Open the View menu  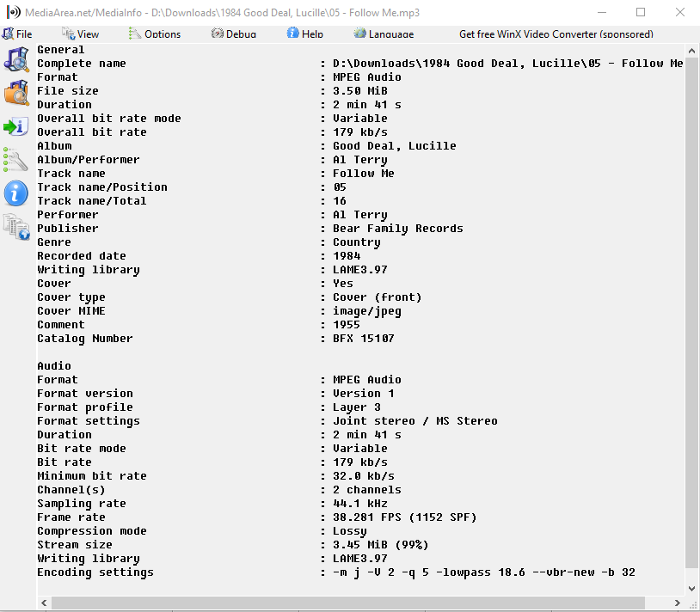(x=80, y=34)
